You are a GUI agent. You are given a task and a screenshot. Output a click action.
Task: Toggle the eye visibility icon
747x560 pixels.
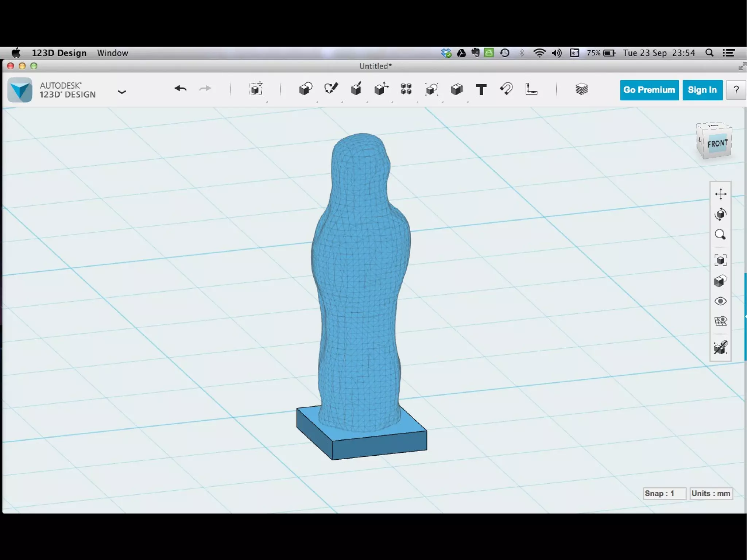[720, 301]
